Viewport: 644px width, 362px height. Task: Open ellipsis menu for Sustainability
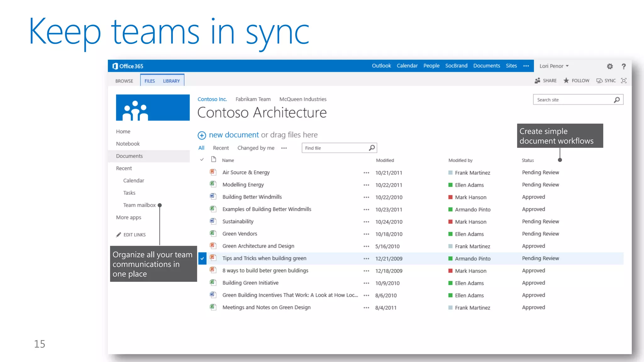click(366, 222)
